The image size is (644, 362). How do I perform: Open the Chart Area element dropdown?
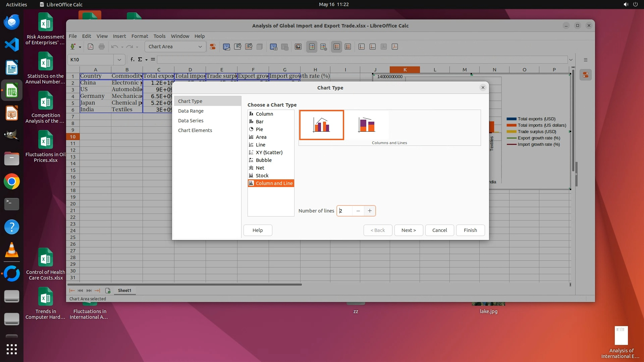coord(200,47)
